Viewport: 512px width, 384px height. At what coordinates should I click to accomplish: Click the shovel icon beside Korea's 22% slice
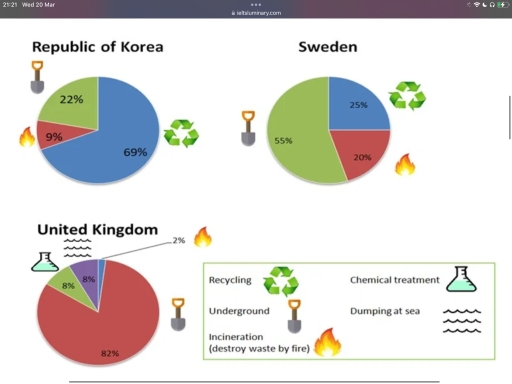click(37, 77)
